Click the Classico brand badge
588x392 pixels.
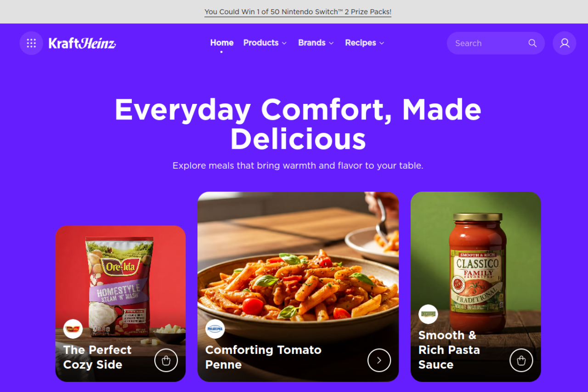click(x=428, y=314)
